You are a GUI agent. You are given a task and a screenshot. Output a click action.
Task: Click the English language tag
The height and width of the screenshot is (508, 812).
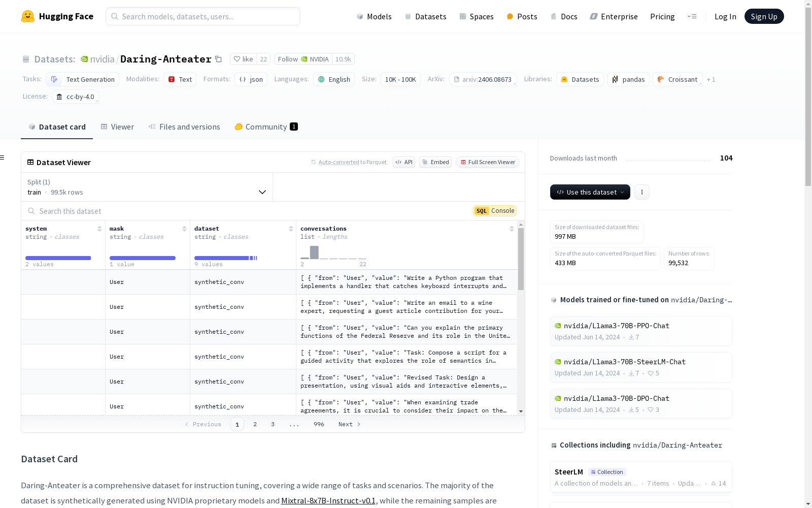334,79
